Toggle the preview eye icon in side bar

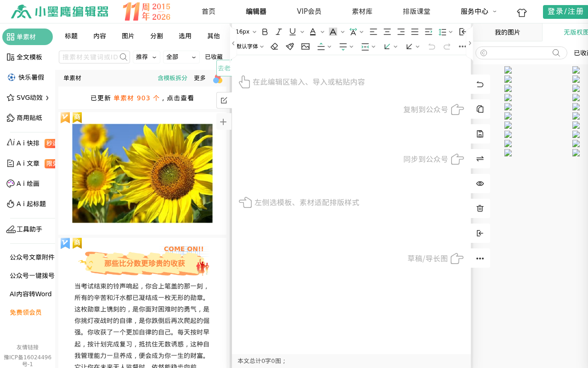[x=480, y=184]
